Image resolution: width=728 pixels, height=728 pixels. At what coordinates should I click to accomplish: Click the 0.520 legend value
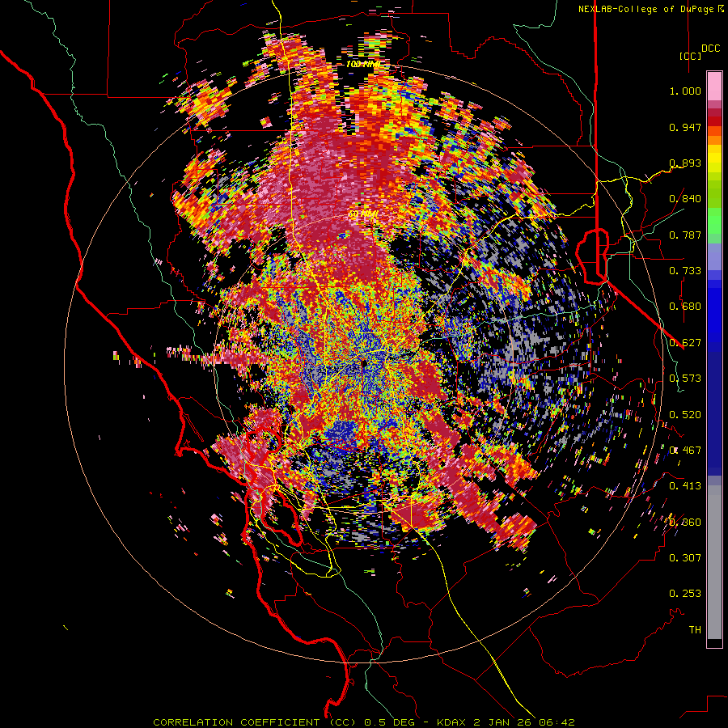pyautogui.click(x=685, y=415)
